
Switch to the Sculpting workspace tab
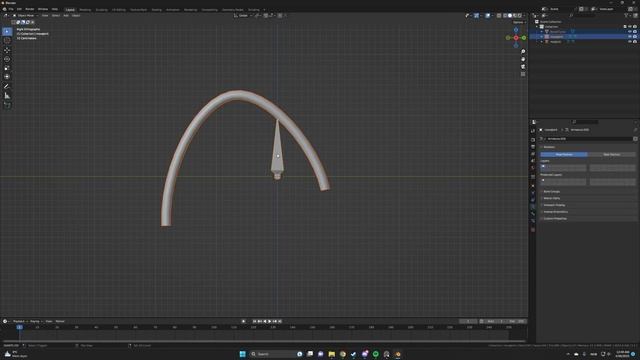coord(102,9)
